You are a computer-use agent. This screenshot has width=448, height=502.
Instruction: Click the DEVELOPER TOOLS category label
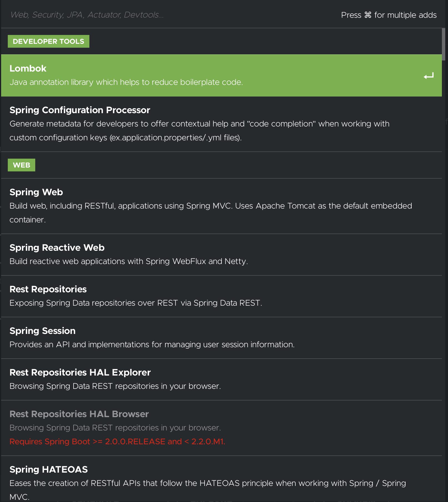tap(49, 41)
